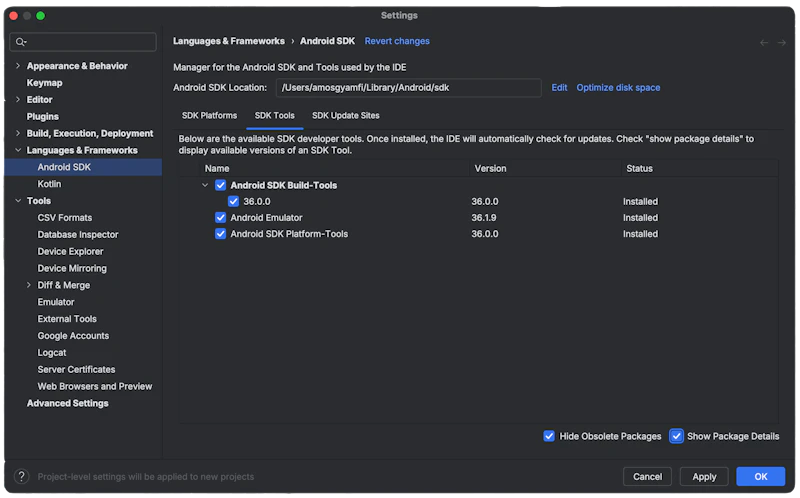Open Advanced Settings

tap(67, 403)
